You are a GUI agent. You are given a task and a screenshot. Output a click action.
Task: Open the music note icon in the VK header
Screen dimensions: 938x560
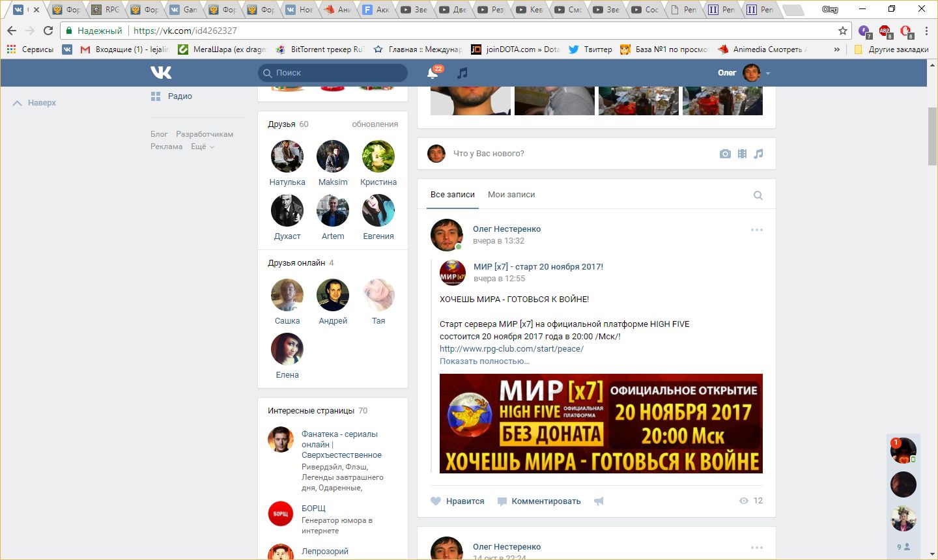pyautogui.click(x=462, y=73)
